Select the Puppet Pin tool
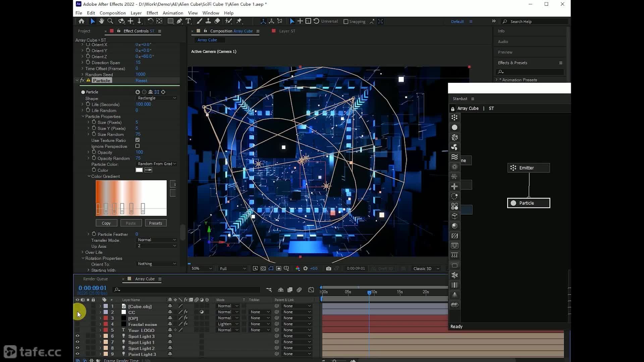The height and width of the screenshot is (362, 644). click(x=239, y=21)
